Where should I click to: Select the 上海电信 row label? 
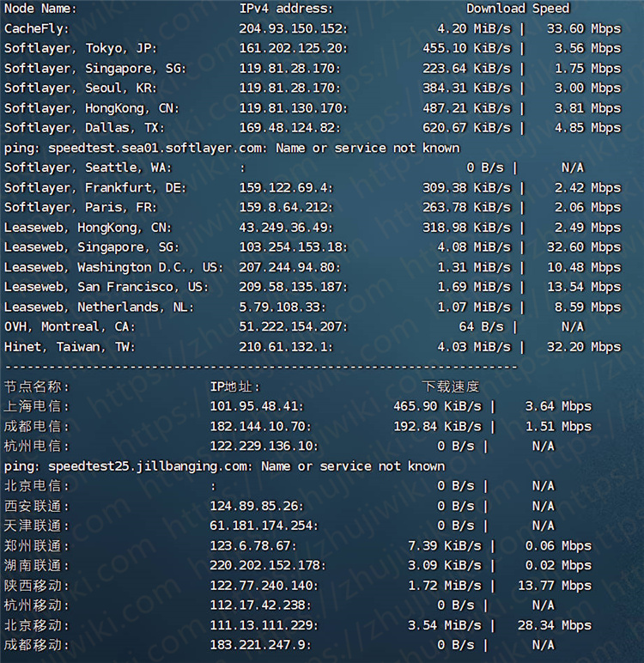pyautogui.click(x=36, y=406)
